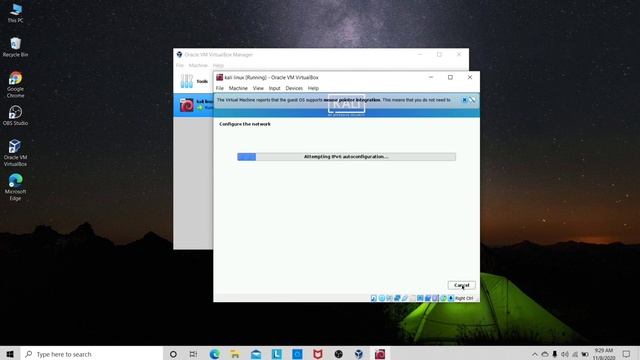Open the Windows Start menu
Screen dimensions: 640x360
(x=10, y=354)
